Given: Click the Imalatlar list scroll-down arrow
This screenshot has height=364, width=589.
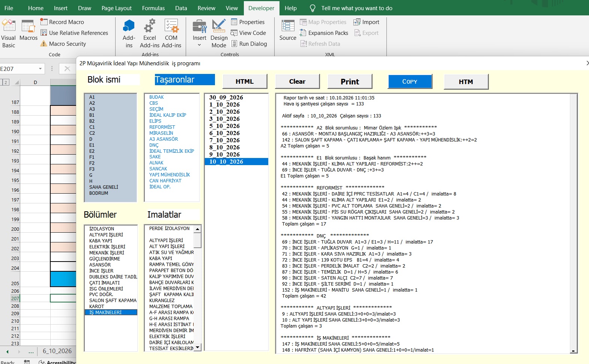Looking at the screenshot, I should 198,347.
